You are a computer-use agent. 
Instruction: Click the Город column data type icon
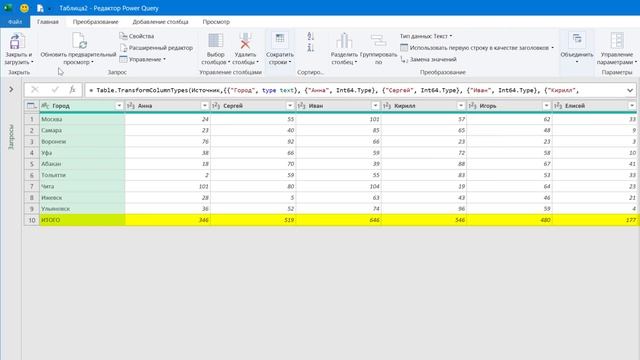[45, 106]
